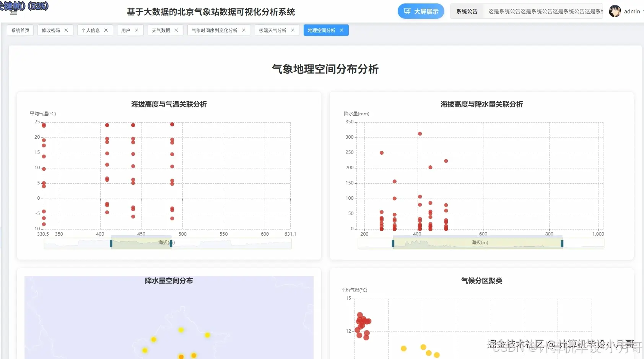
Task: Click the highest scatter point near 310mm precipitation
Action: click(x=420, y=134)
